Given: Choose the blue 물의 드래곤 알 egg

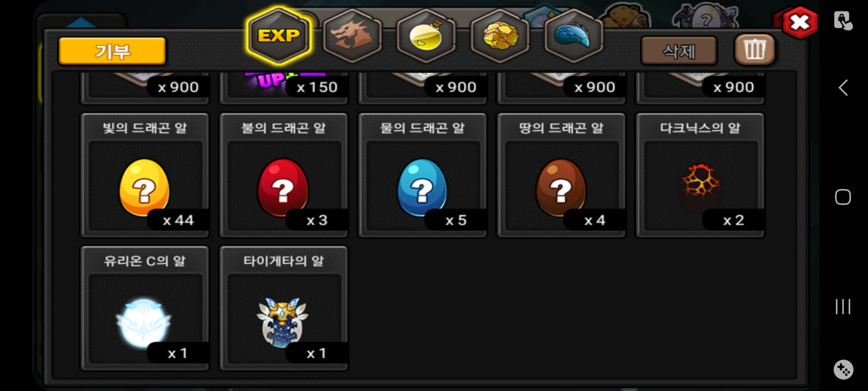Looking at the screenshot, I should click(422, 176).
